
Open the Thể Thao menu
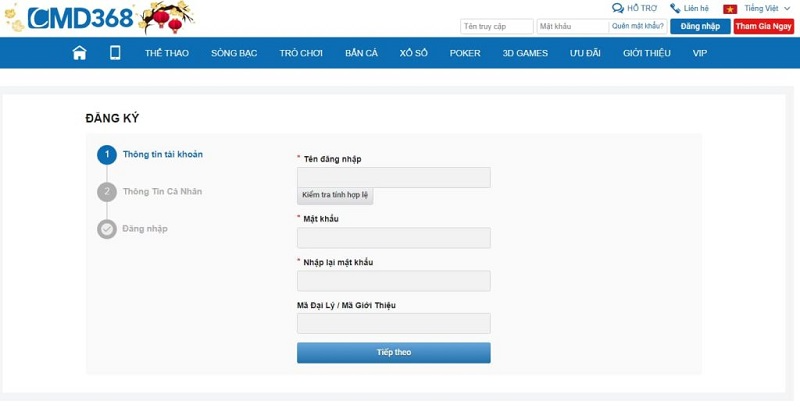166,53
